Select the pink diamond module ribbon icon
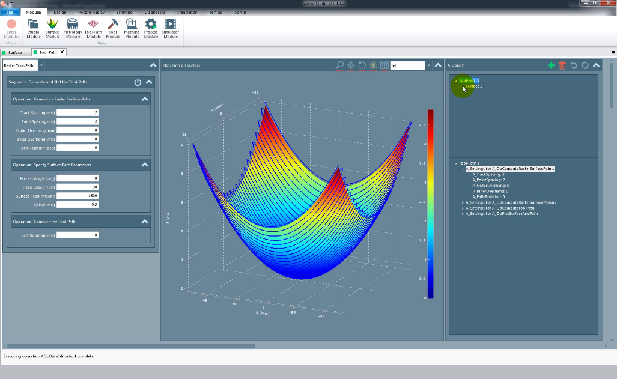 tap(93, 24)
